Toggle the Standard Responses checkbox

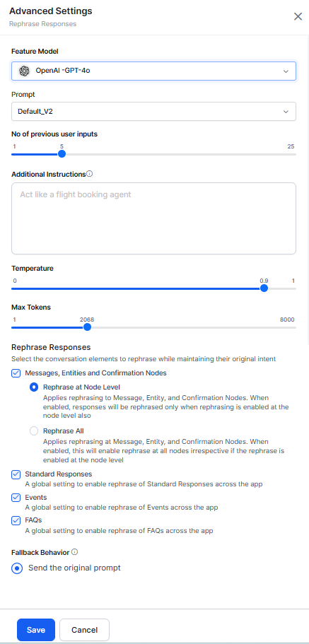(x=16, y=474)
